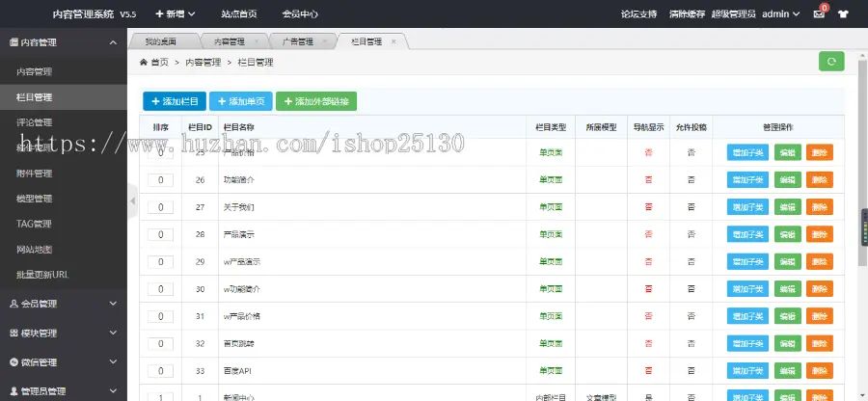Image resolution: width=868 pixels, height=401 pixels.
Task: Collapse the sidebar using the left arrow handle
Action: click(133, 201)
